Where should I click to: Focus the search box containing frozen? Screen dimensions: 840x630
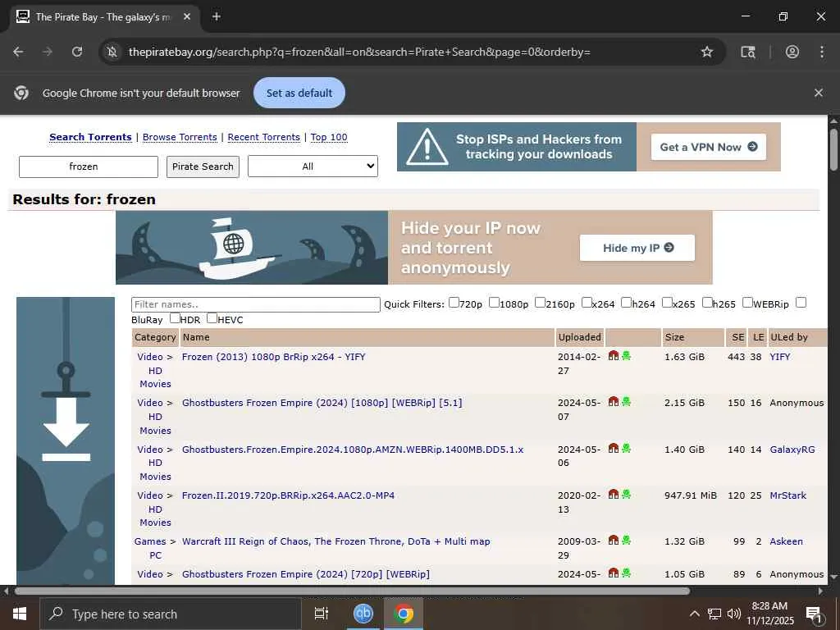click(89, 167)
